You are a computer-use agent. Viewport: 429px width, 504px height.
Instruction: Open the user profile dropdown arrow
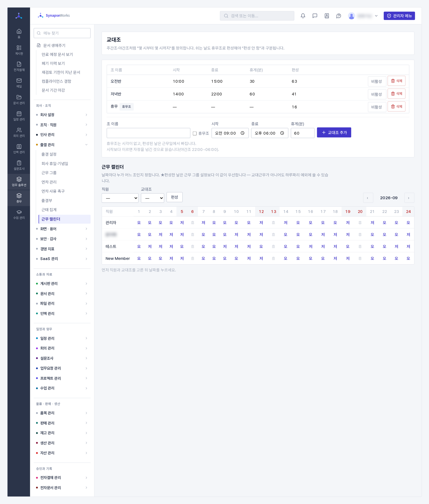pyautogui.click(x=376, y=16)
